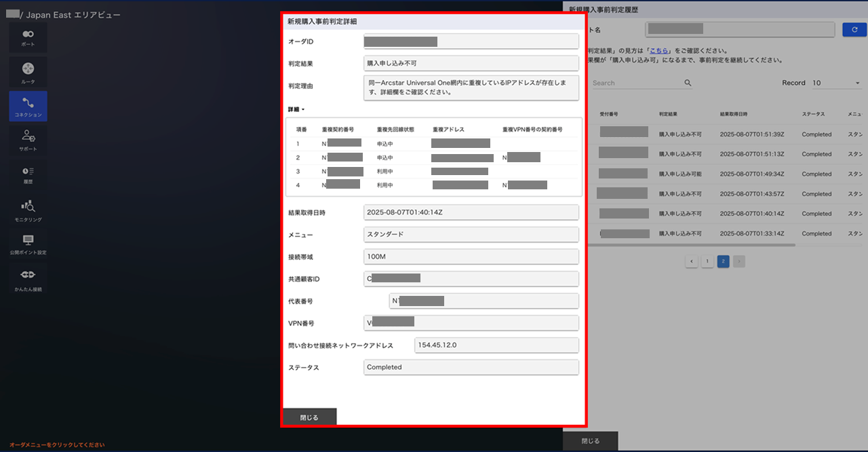
Task: Click the 重複アドレス column header
Action: 448,129
